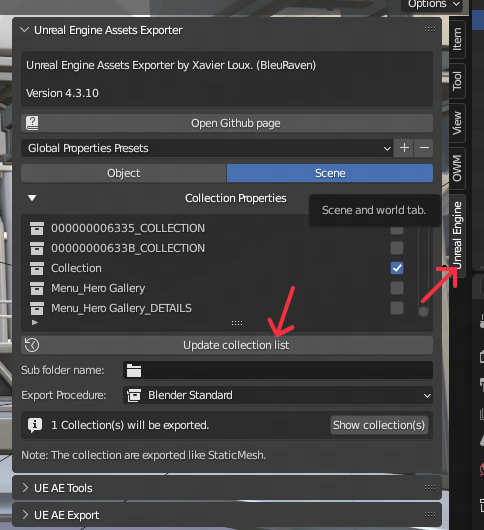This screenshot has width=484, height=530.
Task: Remove preset using the minus icon
Action: (x=424, y=148)
